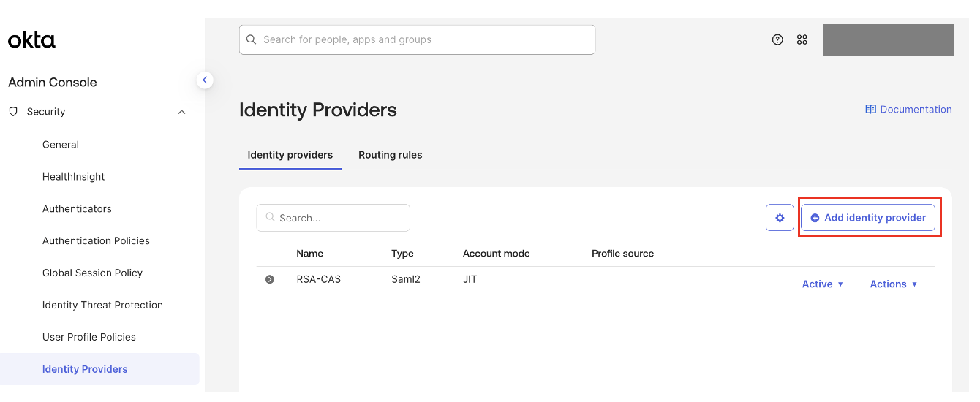The image size is (980, 402).
Task: Open Global Session Policy
Action: coord(92,273)
